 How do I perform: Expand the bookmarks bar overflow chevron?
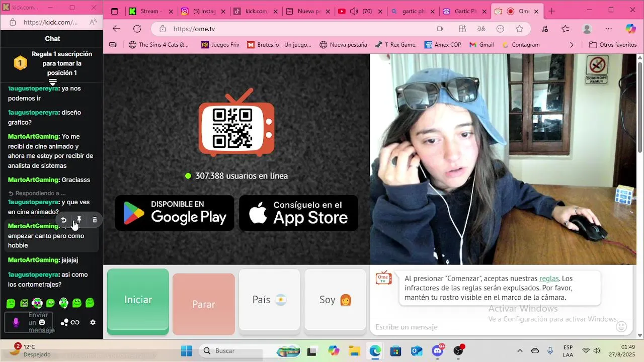pyautogui.click(x=571, y=45)
